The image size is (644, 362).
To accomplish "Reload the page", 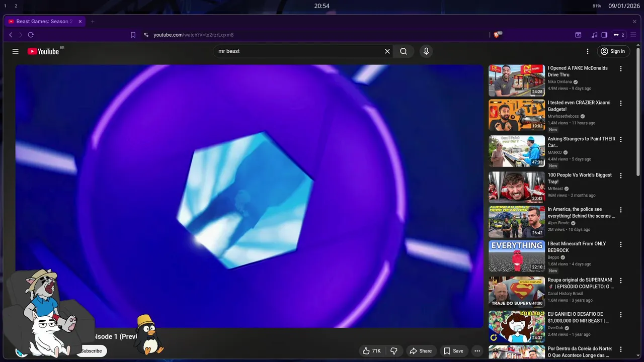I will click(31, 35).
